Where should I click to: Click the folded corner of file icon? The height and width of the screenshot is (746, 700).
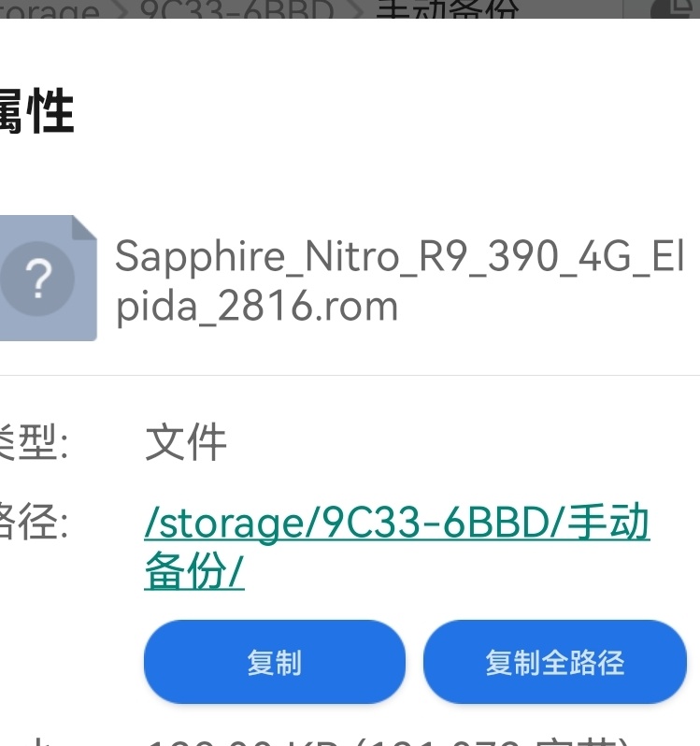(x=84, y=227)
